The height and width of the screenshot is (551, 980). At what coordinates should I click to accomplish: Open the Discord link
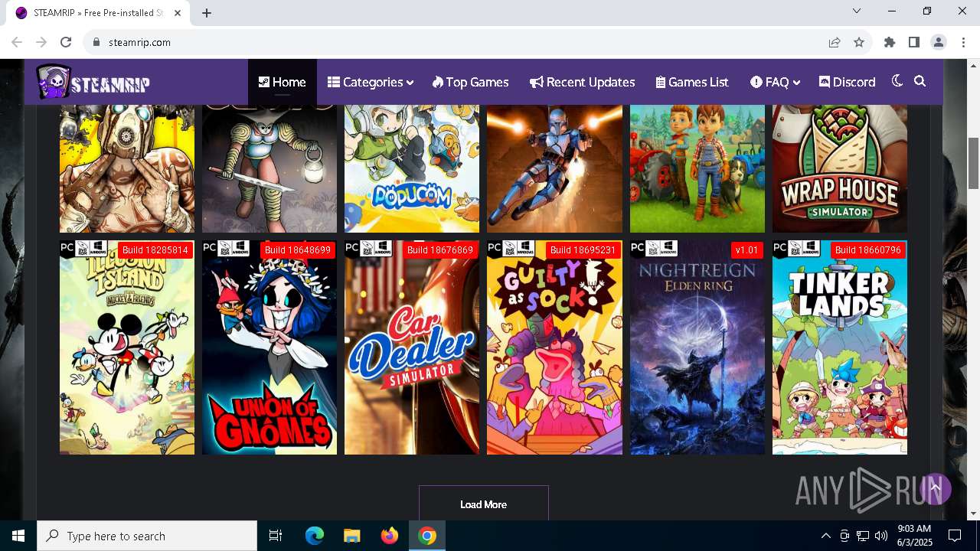847,82
